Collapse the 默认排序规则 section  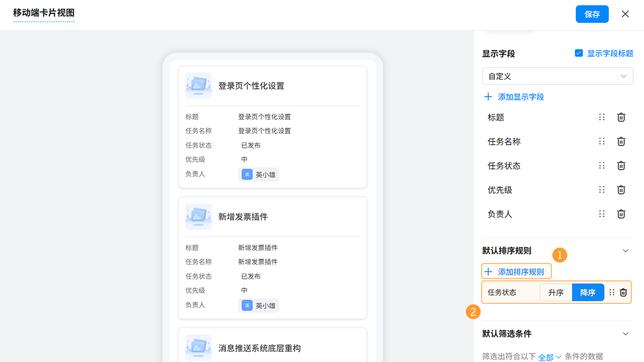coord(626,251)
